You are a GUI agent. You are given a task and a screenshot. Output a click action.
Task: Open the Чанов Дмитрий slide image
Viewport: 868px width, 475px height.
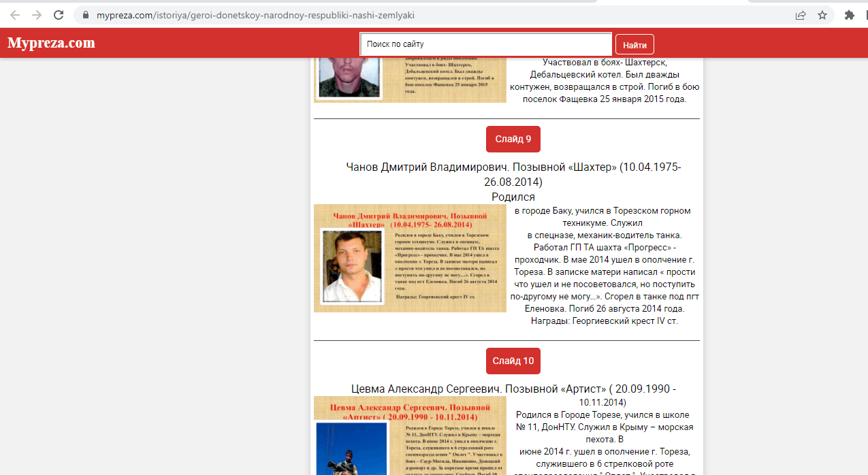(410, 258)
